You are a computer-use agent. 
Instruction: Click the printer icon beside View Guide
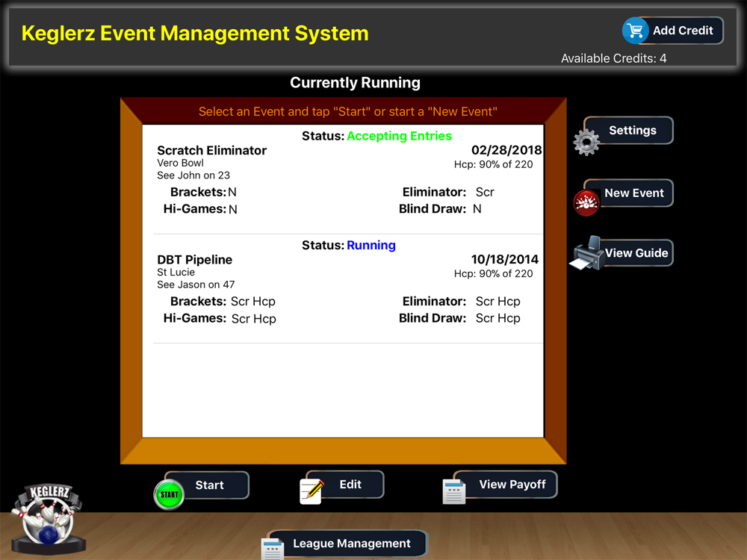pyautogui.click(x=587, y=253)
